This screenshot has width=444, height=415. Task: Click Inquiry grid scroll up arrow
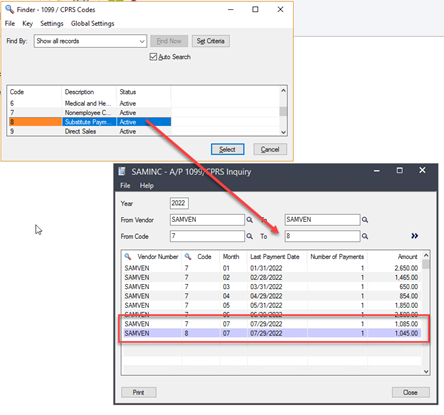click(426, 255)
